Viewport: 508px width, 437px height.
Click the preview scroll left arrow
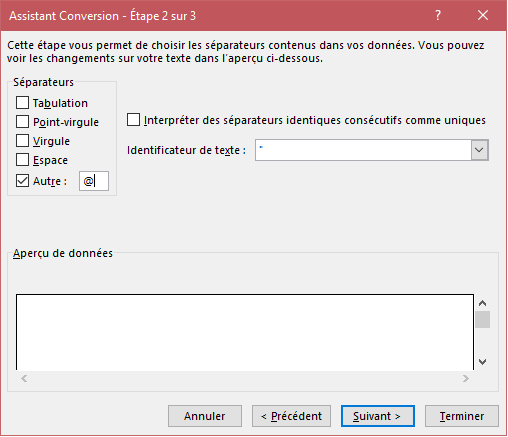(x=24, y=378)
